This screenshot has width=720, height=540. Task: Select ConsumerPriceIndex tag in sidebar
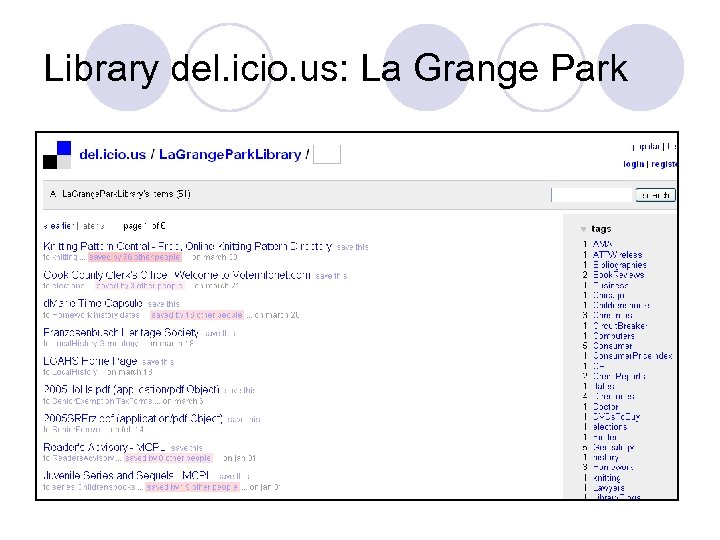point(632,356)
